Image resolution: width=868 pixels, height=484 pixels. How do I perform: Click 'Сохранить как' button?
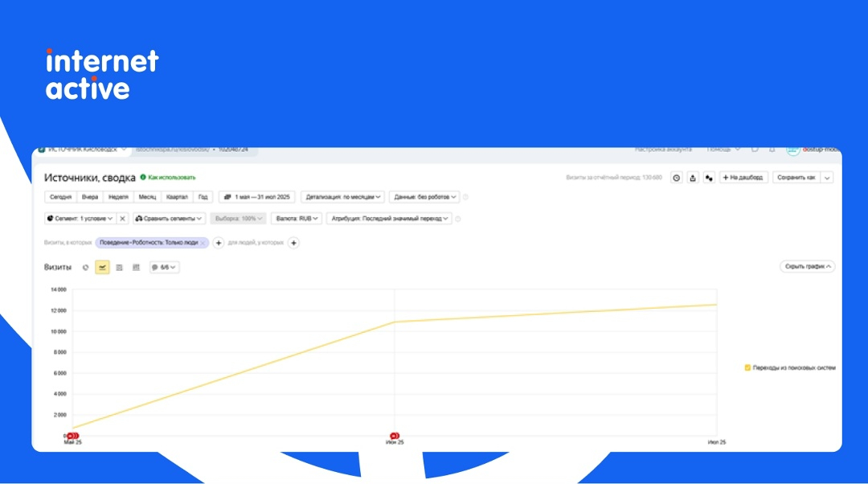pos(796,178)
